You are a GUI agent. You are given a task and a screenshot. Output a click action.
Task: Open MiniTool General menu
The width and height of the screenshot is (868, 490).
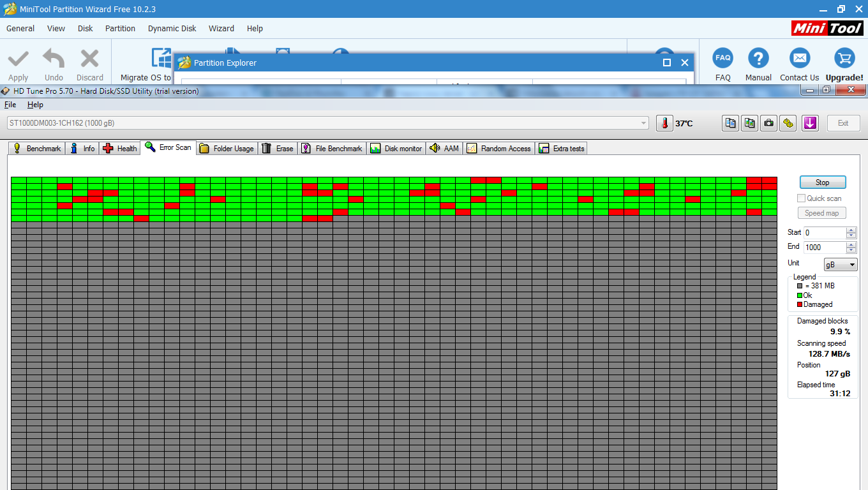click(20, 29)
